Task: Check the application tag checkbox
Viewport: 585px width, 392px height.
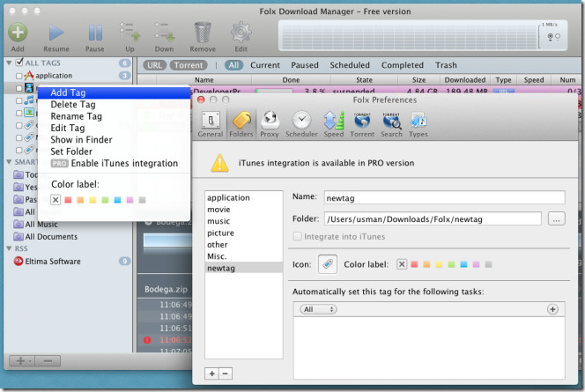Action: pos(19,76)
